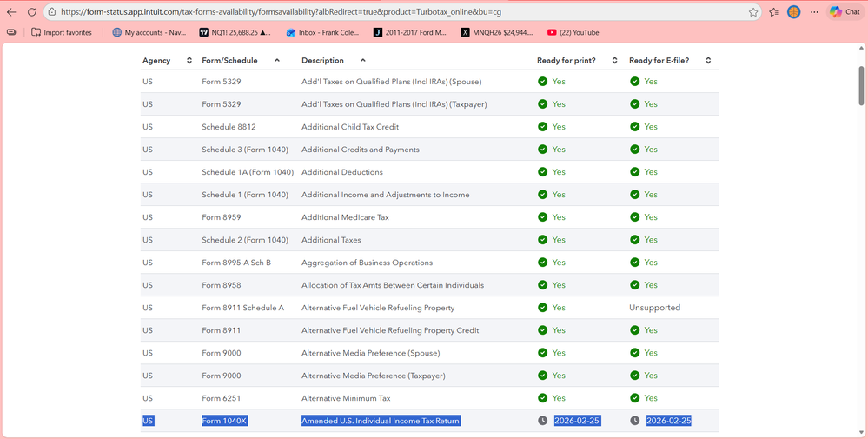This screenshot has height=439, width=868.
Task: Open the NQ1! TradingView bookmark
Action: pos(235,33)
